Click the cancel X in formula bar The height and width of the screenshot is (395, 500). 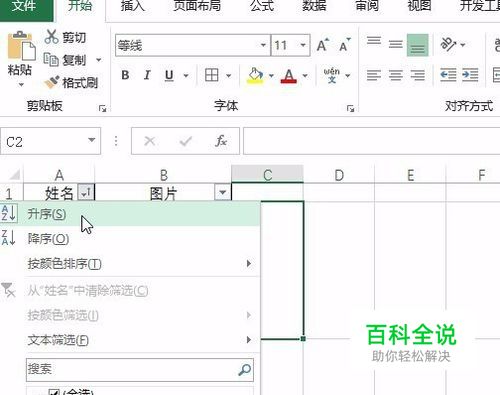(x=150, y=141)
